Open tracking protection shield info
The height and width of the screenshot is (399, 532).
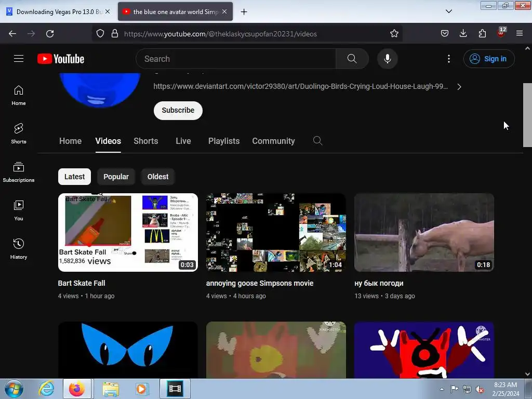click(x=100, y=34)
